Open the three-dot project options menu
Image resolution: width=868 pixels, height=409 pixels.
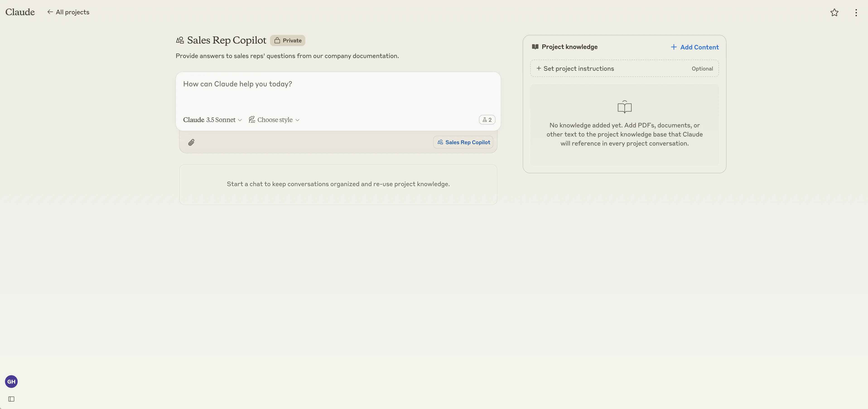pos(856,12)
